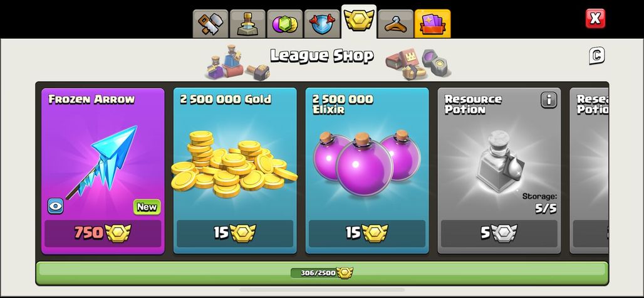
Task: Buy 2 500 000 Gold for 15 medals
Action: [x=234, y=233]
